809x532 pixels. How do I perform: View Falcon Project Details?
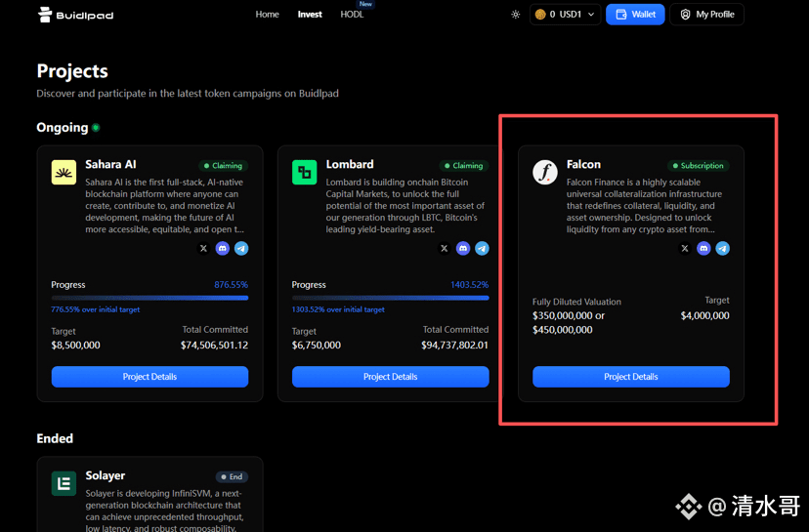point(630,377)
